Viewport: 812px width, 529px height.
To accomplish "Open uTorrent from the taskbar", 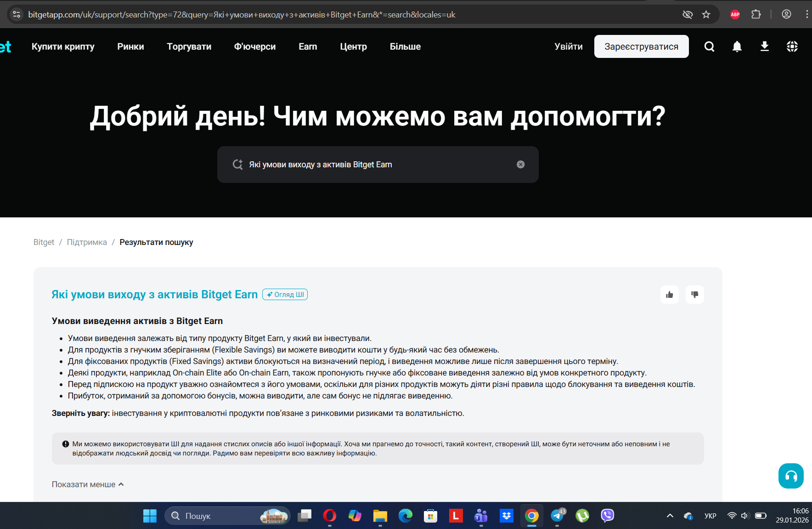I will point(582,516).
